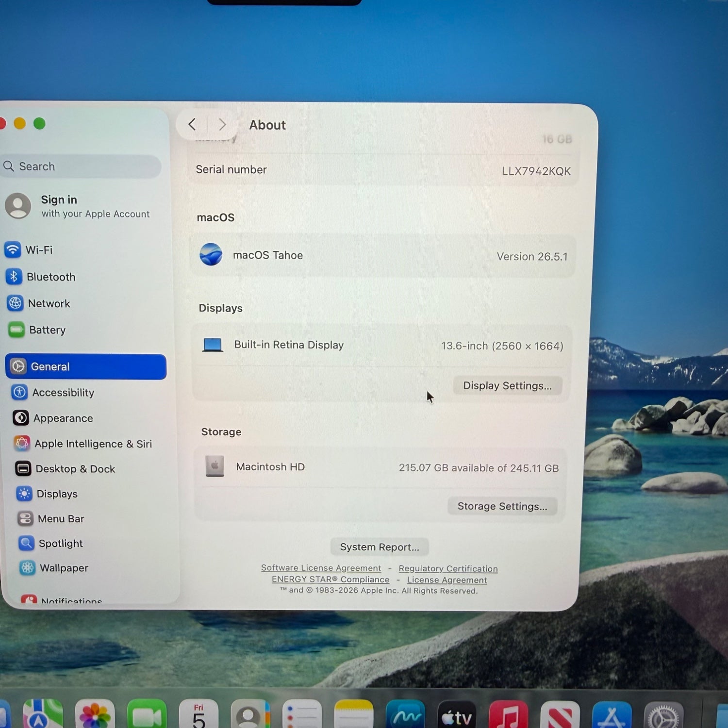The width and height of the screenshot is (728, 728).
Task: Open Maps from the Dock
Action: click(43, 714)
